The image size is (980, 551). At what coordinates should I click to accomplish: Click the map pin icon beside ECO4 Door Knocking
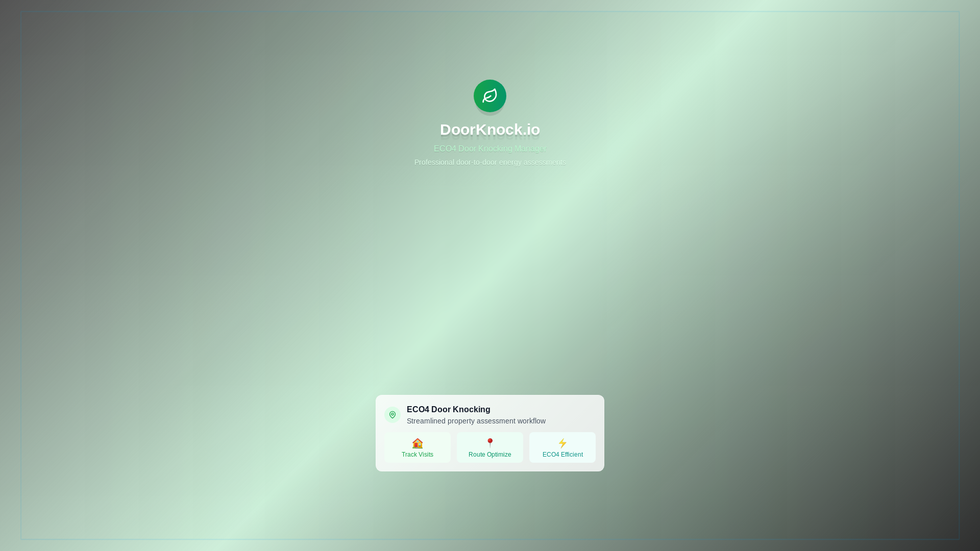tap(393, 415)
